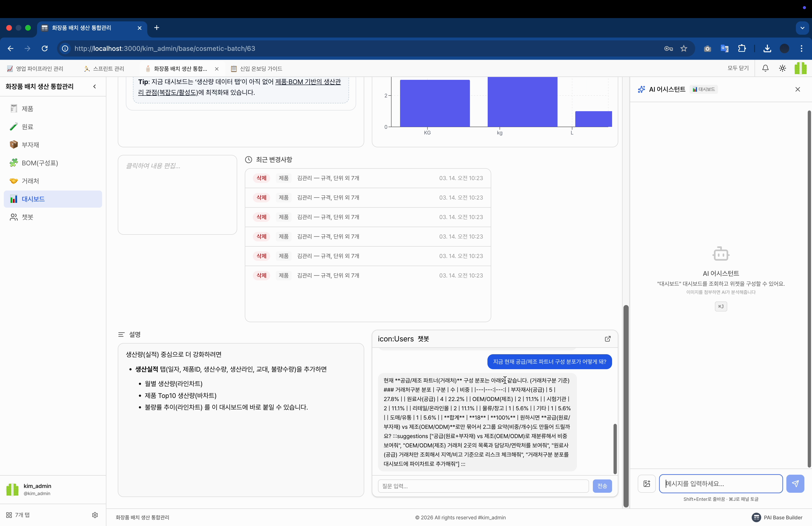
Task: Click the ⌘J shortcut toggle badge
Action: pyautogui.click(x=721, y=306)
